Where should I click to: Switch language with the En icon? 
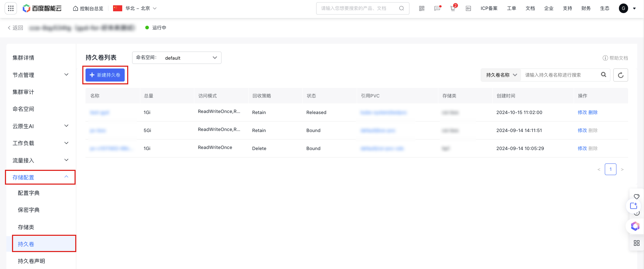(468, 8)
